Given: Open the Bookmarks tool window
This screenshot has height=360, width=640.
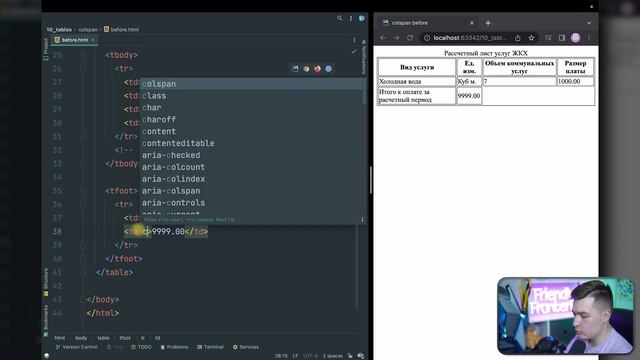Looking at the screenshot, I should pos(46,320).
